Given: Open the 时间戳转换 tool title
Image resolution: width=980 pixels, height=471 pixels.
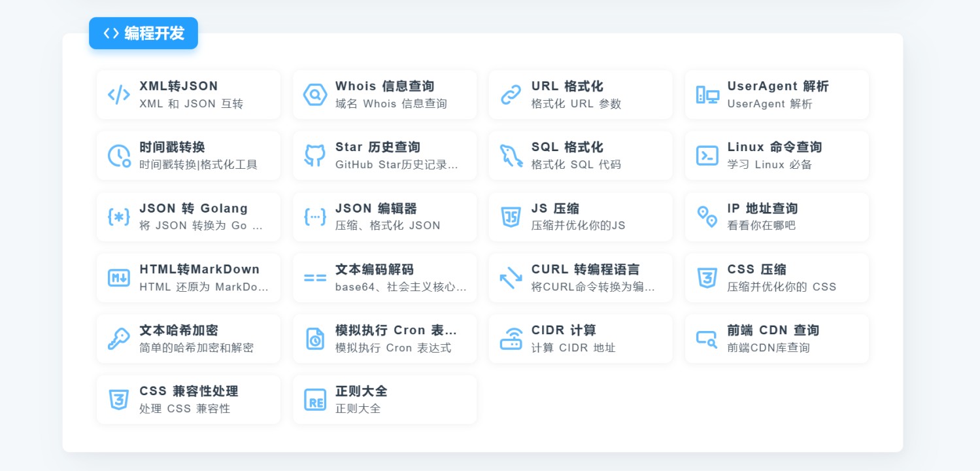Looking at the screenshot, I should click(x=172, y=147).
